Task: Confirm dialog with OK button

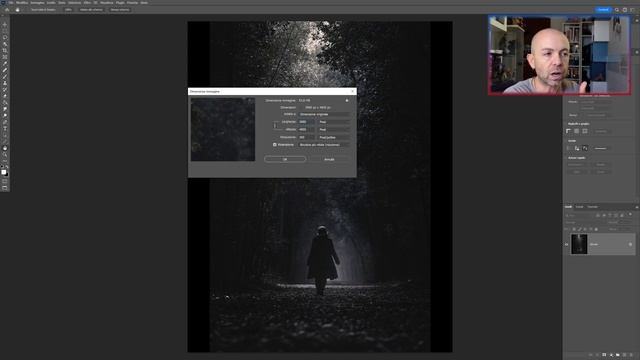Action: coord(285,159)
